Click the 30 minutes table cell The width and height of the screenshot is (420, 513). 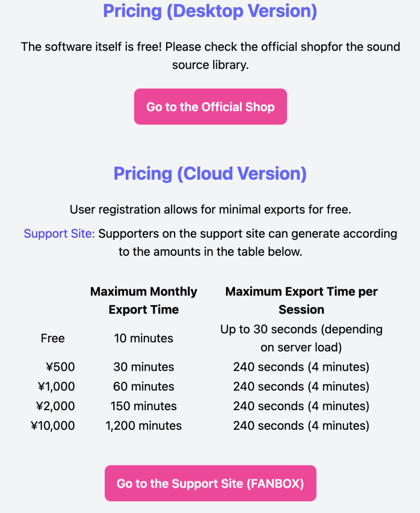tap(144, 367)
